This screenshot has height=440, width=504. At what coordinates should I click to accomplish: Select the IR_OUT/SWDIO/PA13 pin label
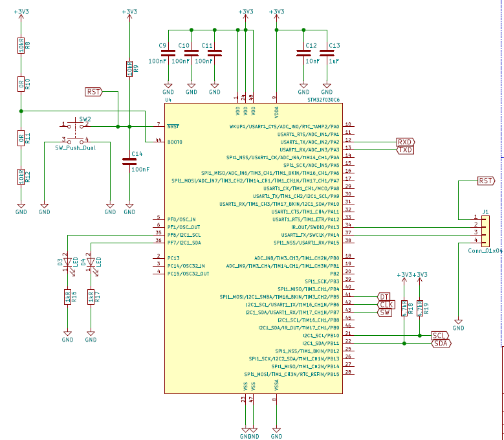[x=315, y=227]
